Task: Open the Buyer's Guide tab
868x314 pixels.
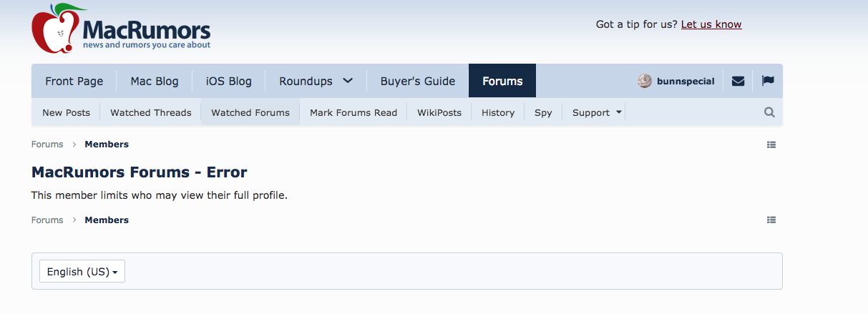Action: point(418,81)
